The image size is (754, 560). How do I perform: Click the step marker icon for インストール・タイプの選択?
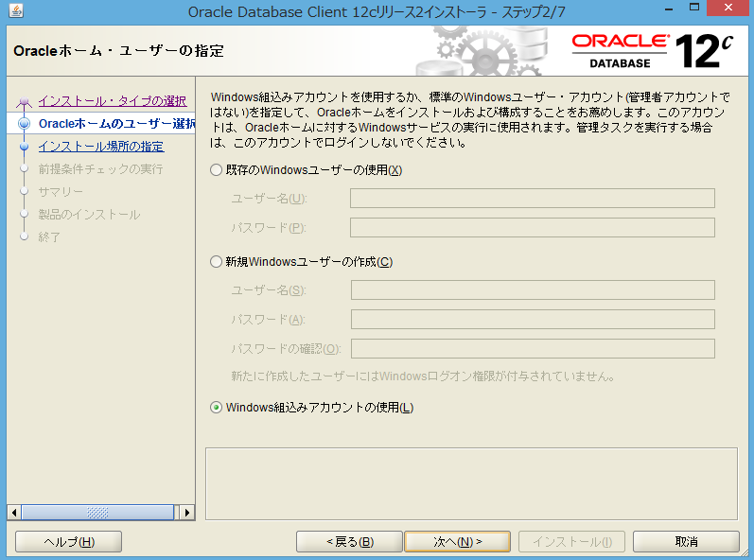tap(24, 101)
